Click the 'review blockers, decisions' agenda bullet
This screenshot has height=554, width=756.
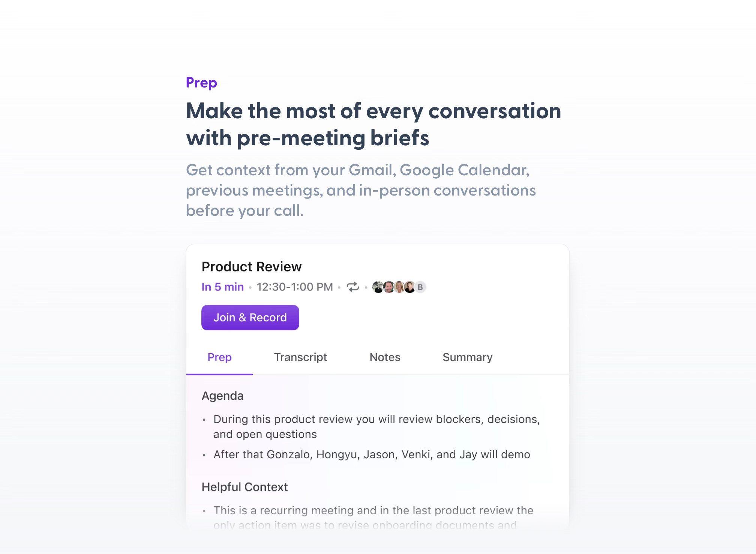click(377, 427)
